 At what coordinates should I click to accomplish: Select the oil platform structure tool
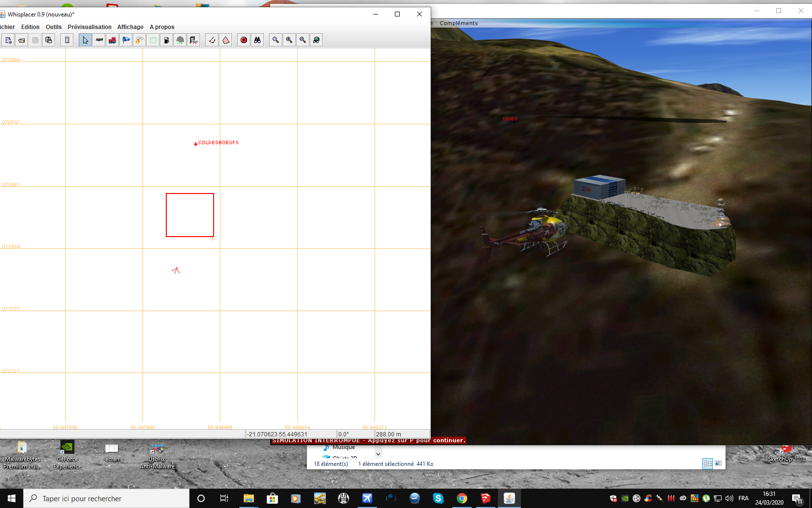click(x=194, y=40)
